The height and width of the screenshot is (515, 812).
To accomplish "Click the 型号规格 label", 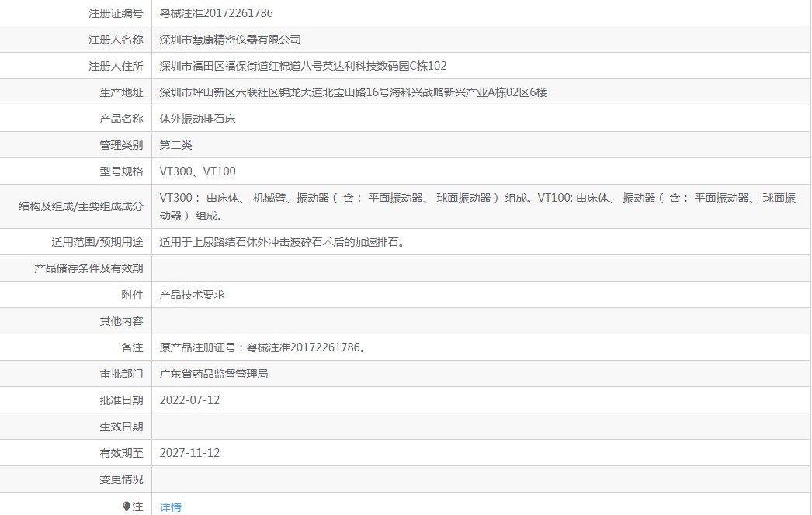I will [121, 171].
